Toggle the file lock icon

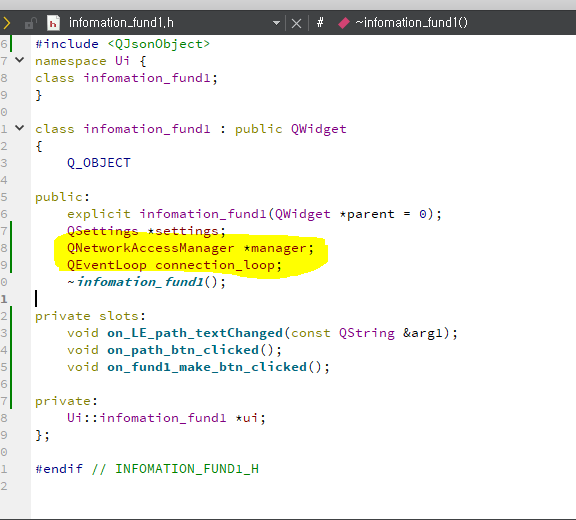[x=31, y=23]
